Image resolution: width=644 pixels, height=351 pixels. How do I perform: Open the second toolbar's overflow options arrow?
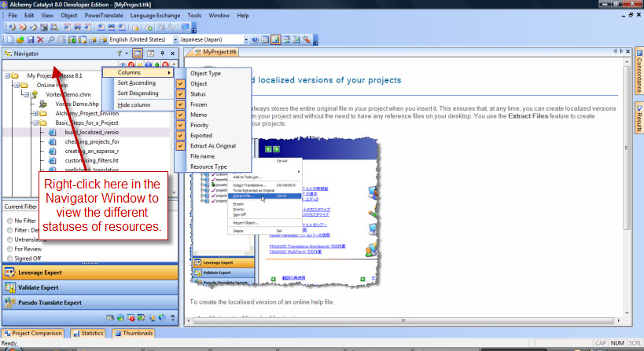[x=315, y=41]
